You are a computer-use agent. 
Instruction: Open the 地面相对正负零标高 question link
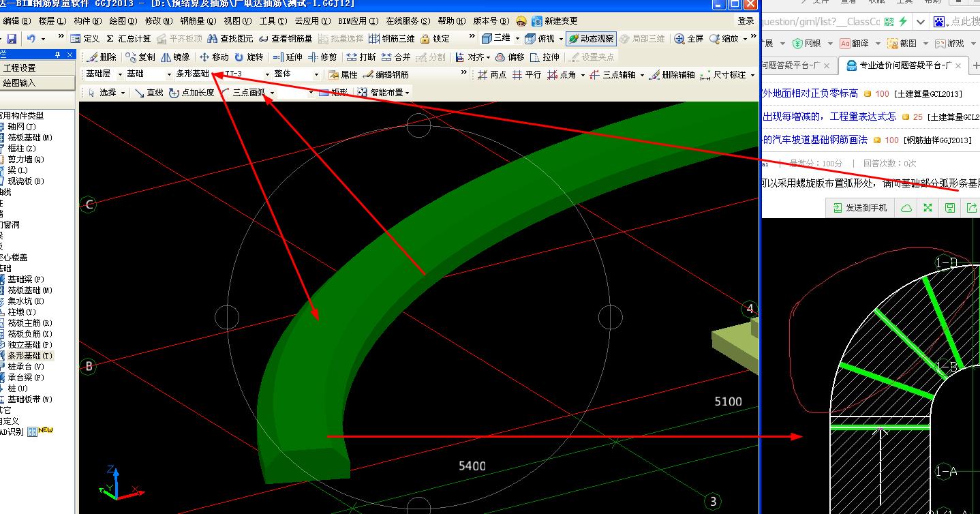click(x=810, y=93)
